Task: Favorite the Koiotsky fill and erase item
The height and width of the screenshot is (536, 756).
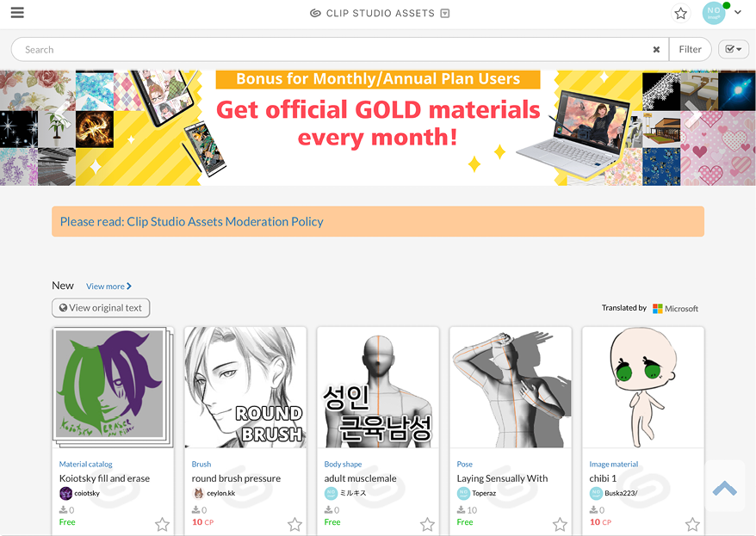Action: click(162, 524)
